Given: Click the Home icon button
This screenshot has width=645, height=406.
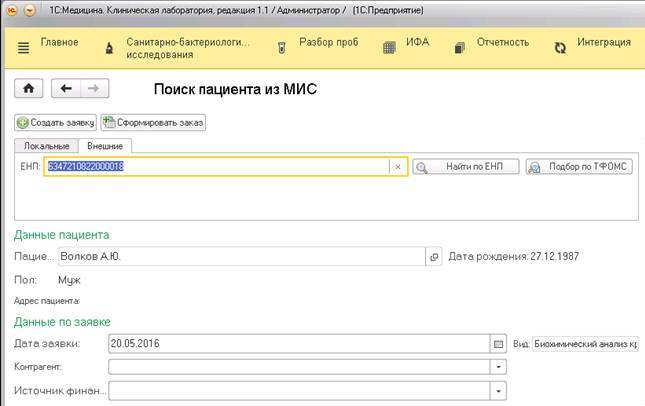Looking at the screenshot, I should click(x=27, y=88).
